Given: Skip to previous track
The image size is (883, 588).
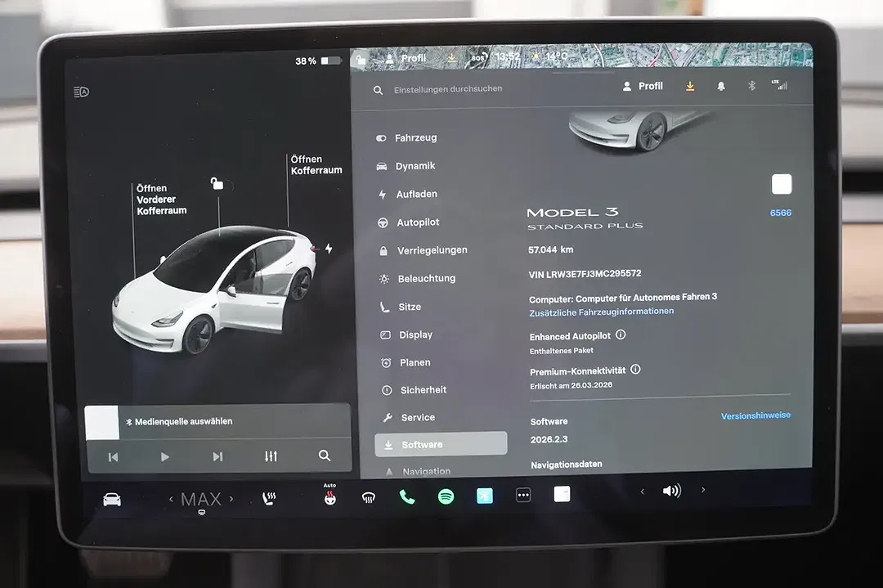Looking at the screenshot, I should coord(113,457).
